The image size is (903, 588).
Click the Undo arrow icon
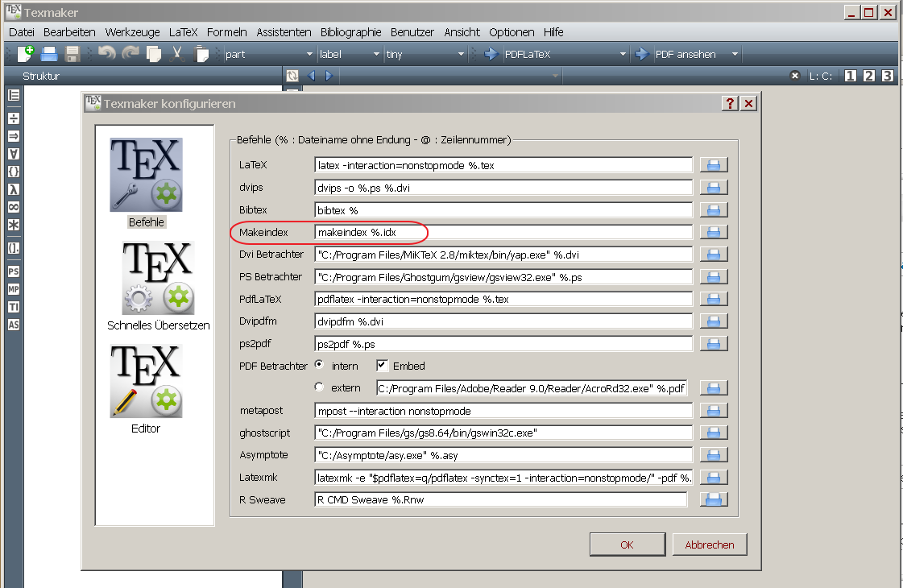107,53
